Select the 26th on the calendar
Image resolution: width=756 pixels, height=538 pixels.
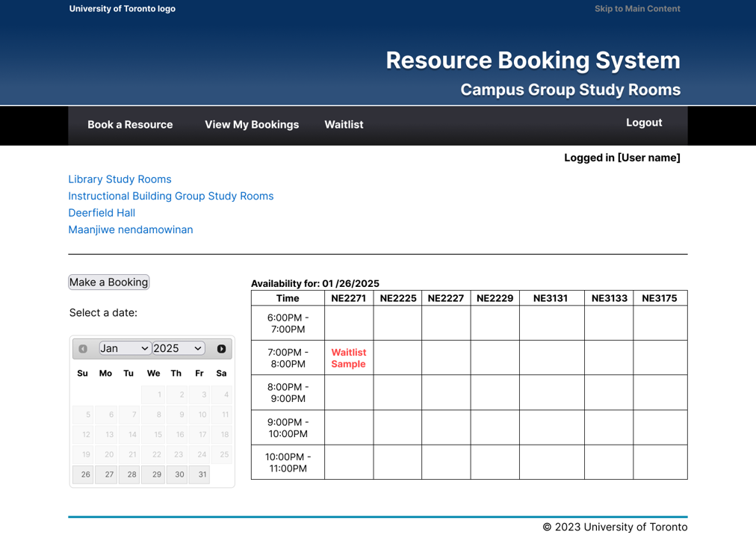coord(83,474)
